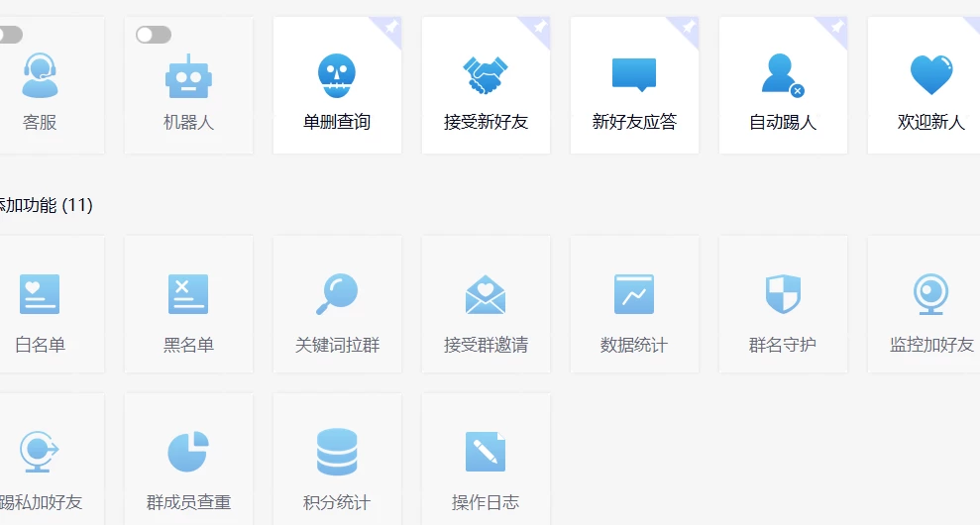The height and width of the screenshot is (525, 980).
Task: Open the 黑名单 blacklist icon
Action: coord(188,294)
